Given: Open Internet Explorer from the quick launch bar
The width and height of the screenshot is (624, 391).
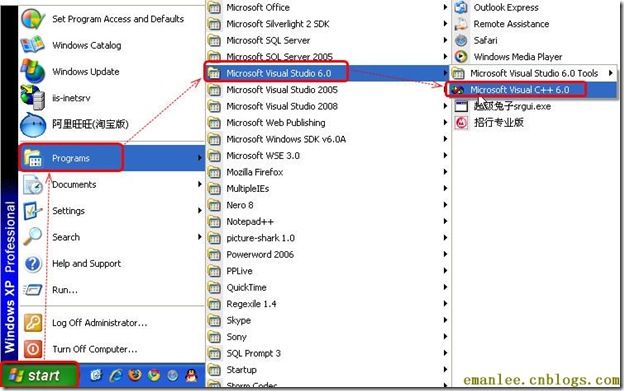Looking at the screenshot, I should [x=116, y=375].
